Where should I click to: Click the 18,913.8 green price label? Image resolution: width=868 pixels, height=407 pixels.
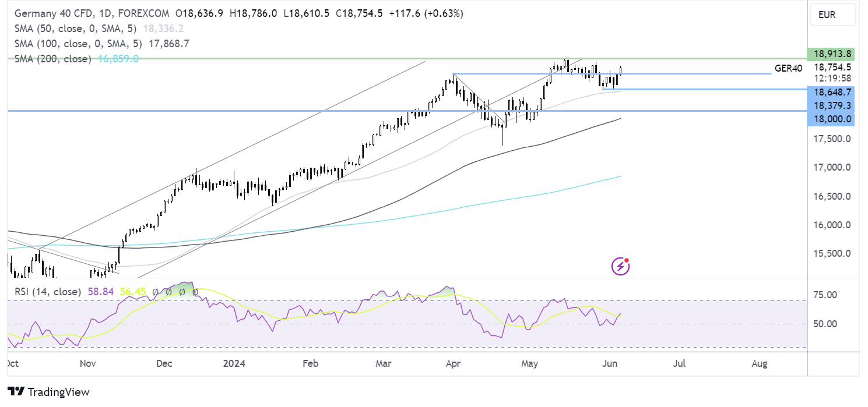pyautogui.click(x=831, y=54)
